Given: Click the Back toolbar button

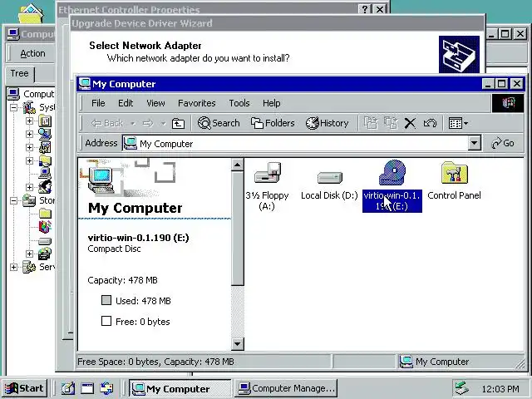Looking at the screenshot, I should [x=107, y=123].
